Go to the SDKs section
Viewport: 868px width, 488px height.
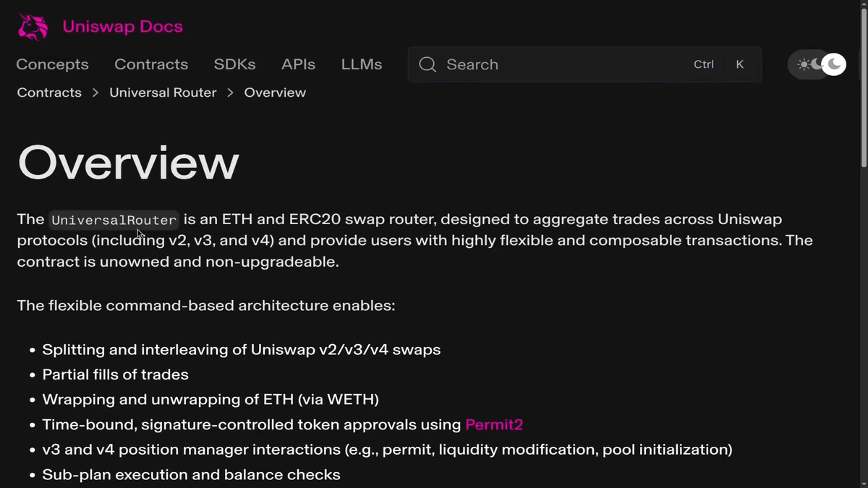point(234,64)
